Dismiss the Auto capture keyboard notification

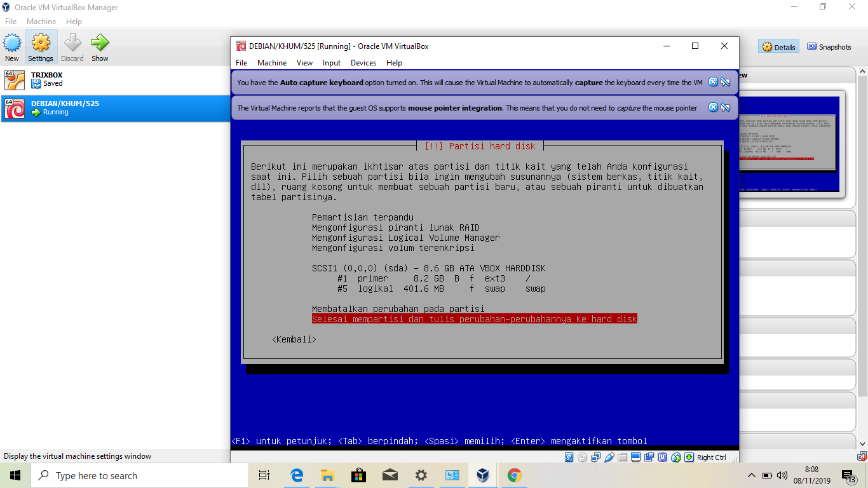tap(713, 82)
